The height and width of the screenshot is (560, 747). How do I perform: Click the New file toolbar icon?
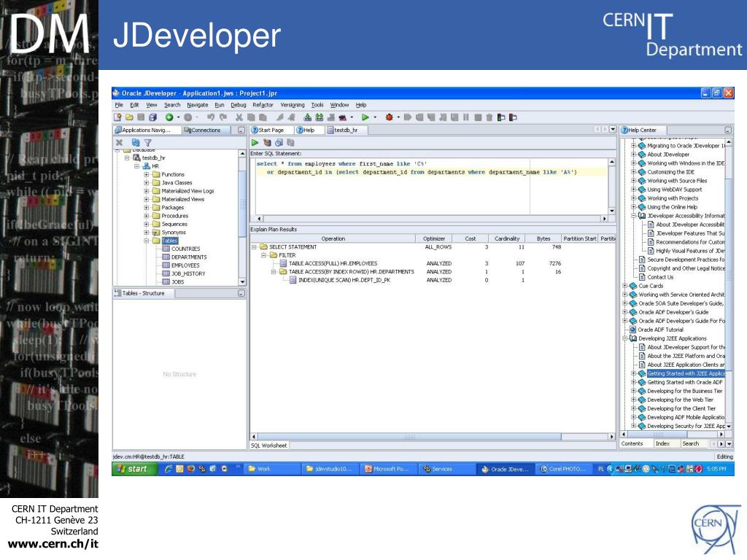pos(117,117)
